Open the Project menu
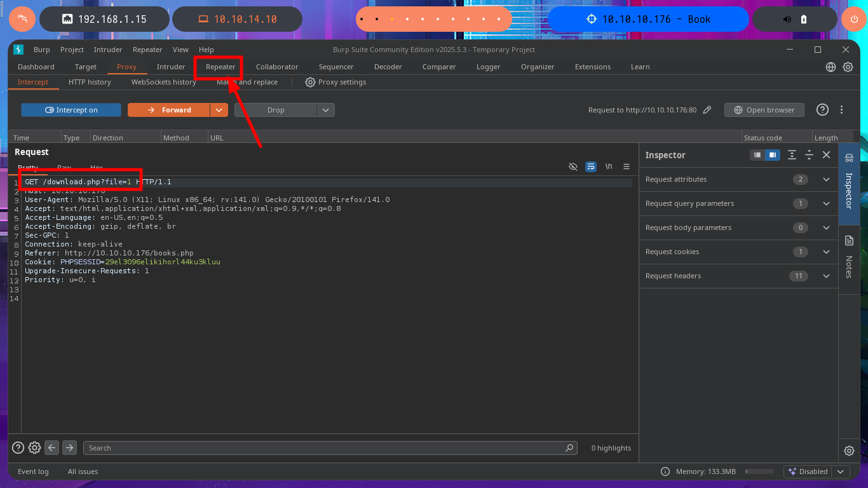 click(72, 50)
